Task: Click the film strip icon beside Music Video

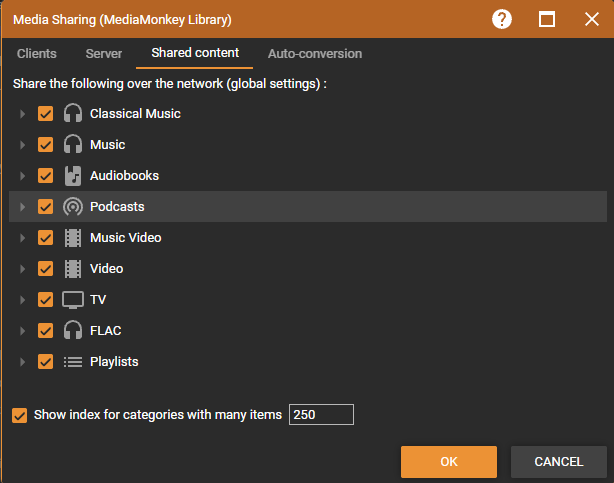Action: tap(72, 238)
